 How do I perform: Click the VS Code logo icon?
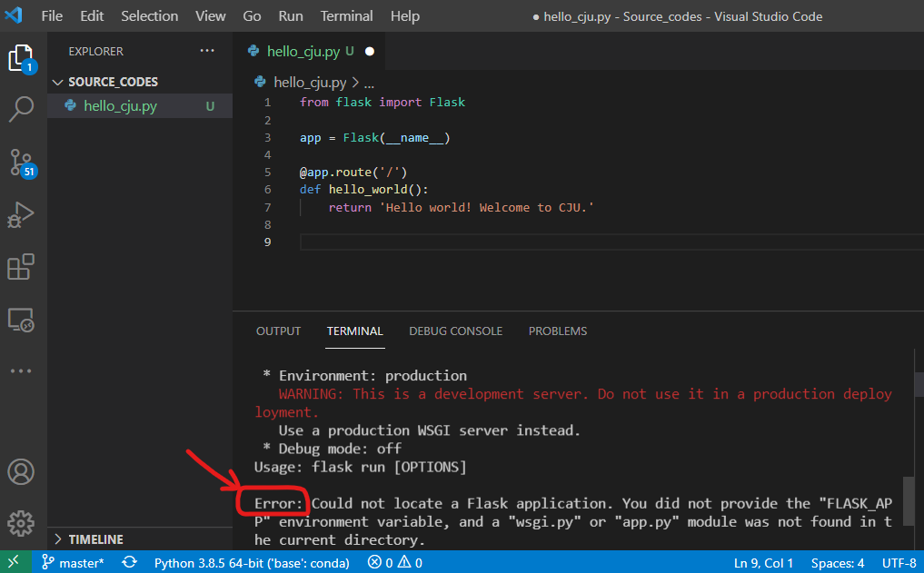tap(14, 15)
